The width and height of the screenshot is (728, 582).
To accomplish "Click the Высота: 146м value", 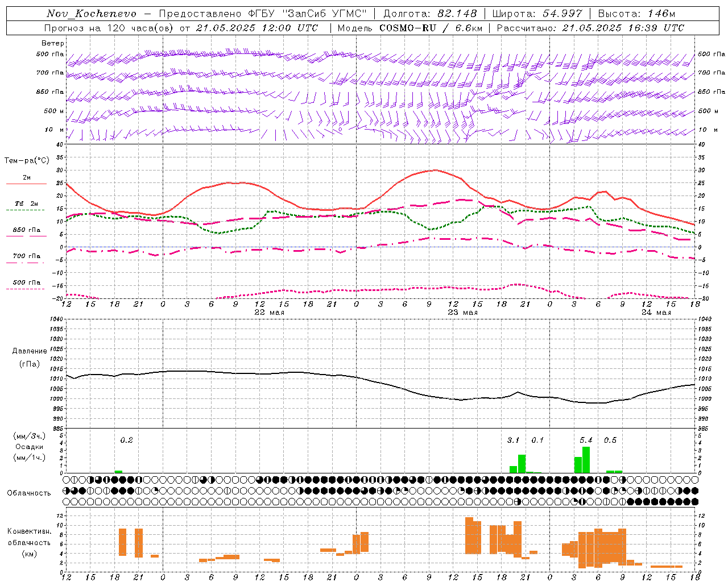I will 637,14.
